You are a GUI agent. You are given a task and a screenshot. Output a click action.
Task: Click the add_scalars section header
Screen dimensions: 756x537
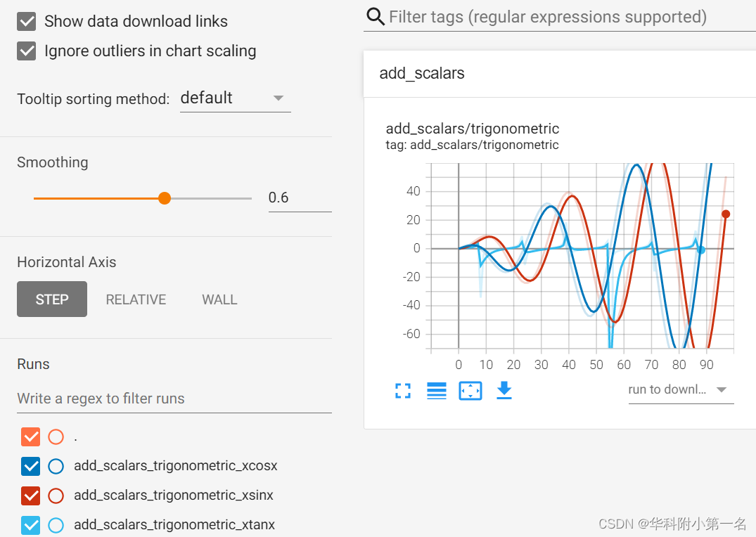pos(421,72)
